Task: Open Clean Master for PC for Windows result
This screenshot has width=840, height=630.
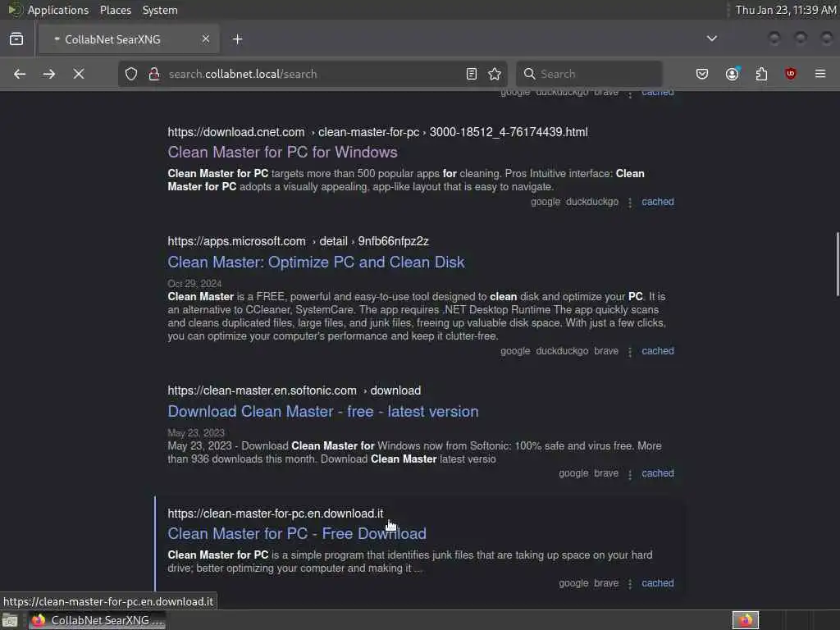Action: click(282, 152)
